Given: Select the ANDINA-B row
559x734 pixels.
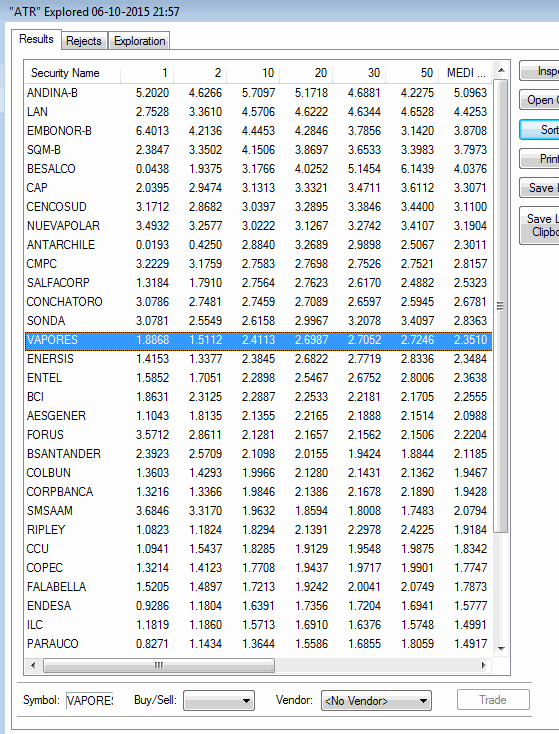Looking at the screenshot, I should coord(258,93).
